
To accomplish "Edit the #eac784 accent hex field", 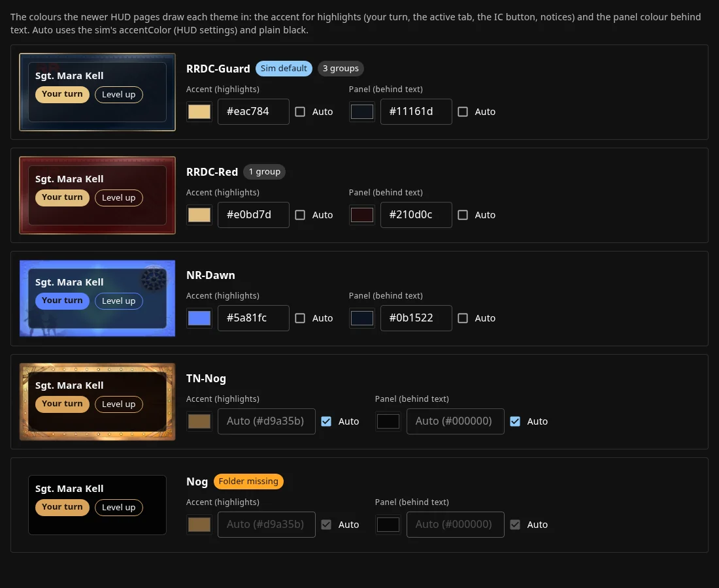I will 254,112.
